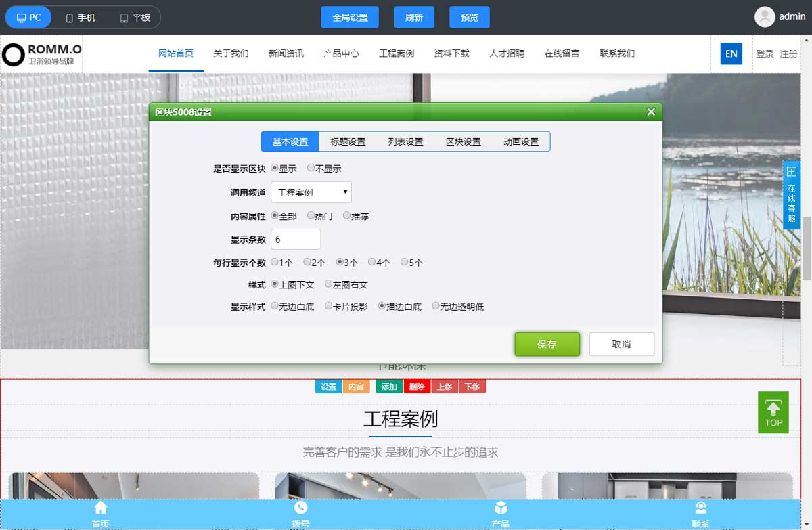Open the 动画设置 tab
The height and width of the screenshot is (530, 812).
(x=521, y=141)
